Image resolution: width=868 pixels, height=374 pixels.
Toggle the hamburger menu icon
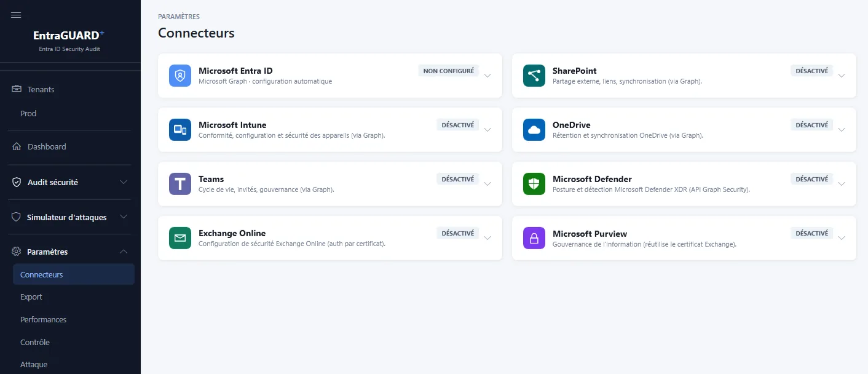[x=17, y=15]
